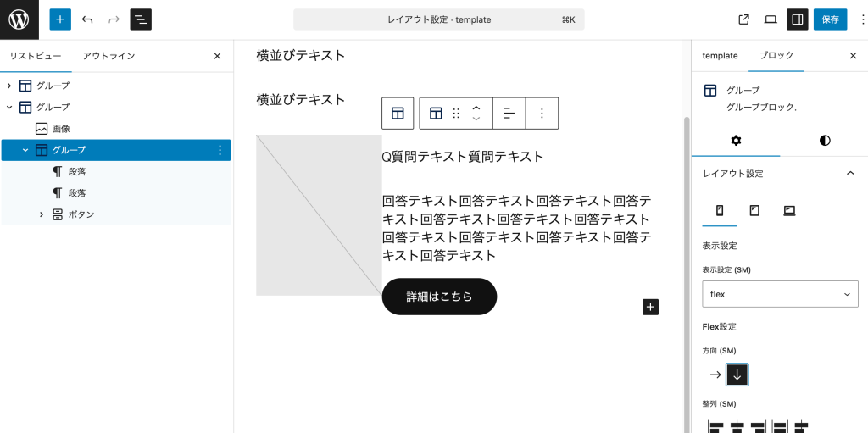
Task: Click the WordPress logo
Action: point(19,19)
